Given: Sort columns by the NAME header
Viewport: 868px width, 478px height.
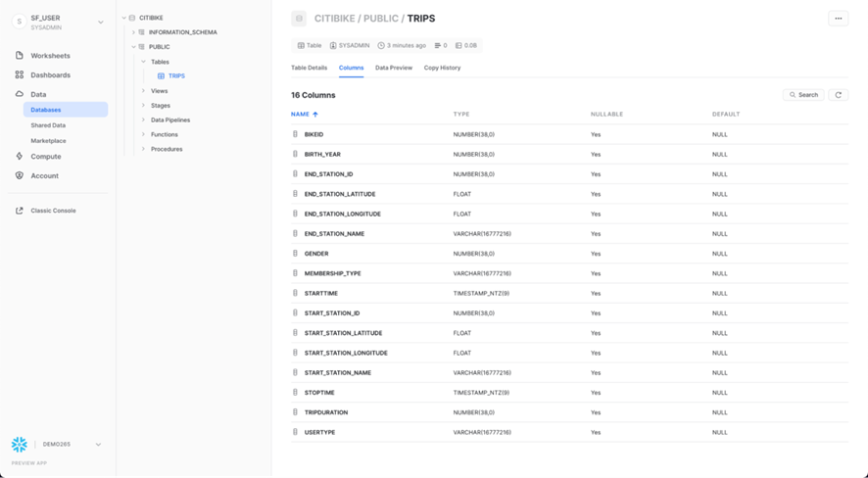Looking at the screenshot, I should (300, 115).
